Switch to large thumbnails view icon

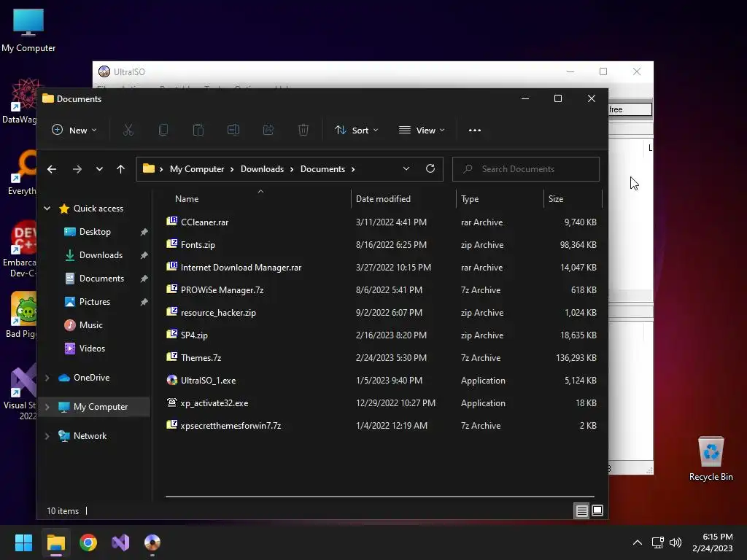(x=597, y=511)
